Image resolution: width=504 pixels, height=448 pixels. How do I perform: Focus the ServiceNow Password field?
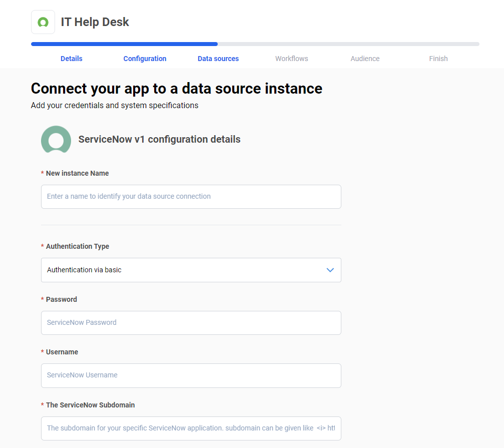(x=191, y=323)
